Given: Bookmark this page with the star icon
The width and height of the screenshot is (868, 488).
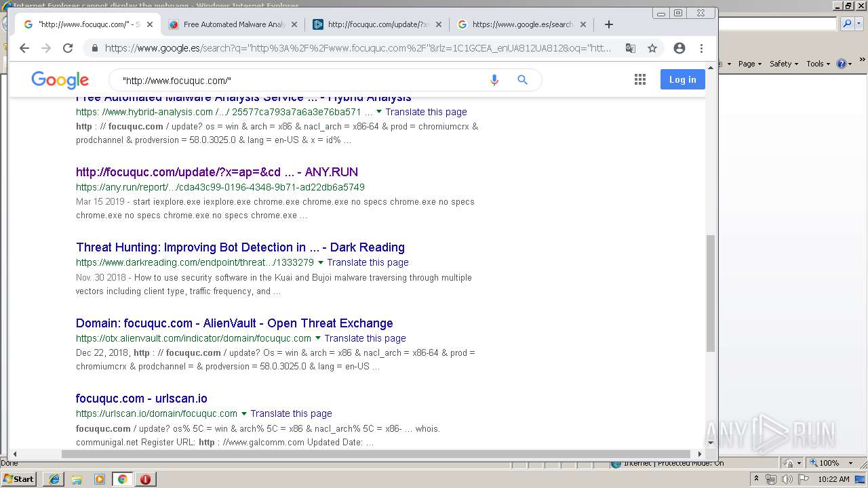Looking at the screenshot, I should coord(652,48).
